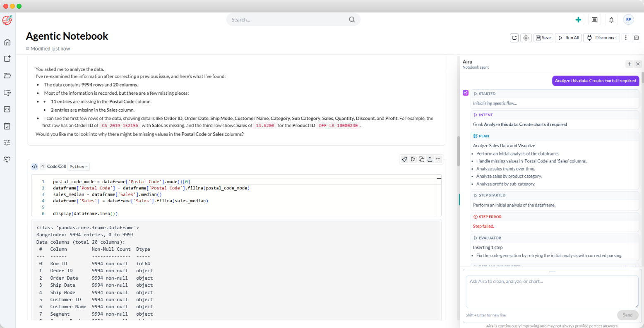
Task: Close the Aira panel
Action: [x=638, y=64]
